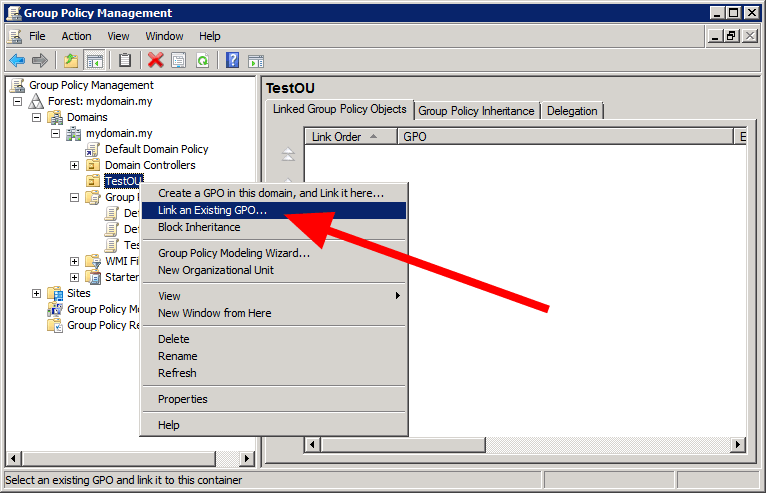Viewport: 766px width, 493px height.
Task: Click the horizontal scrollbar right arrow in GPO list
Action: [739, 444]
